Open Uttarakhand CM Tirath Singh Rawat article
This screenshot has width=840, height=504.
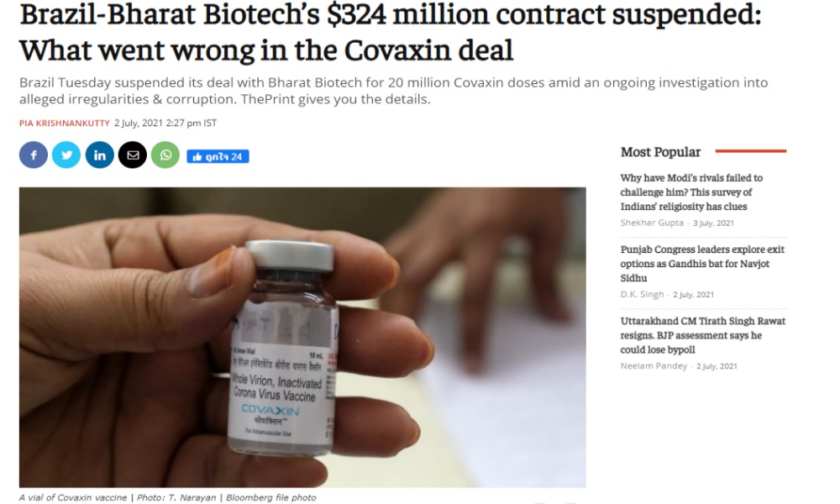tap(702, 335)
